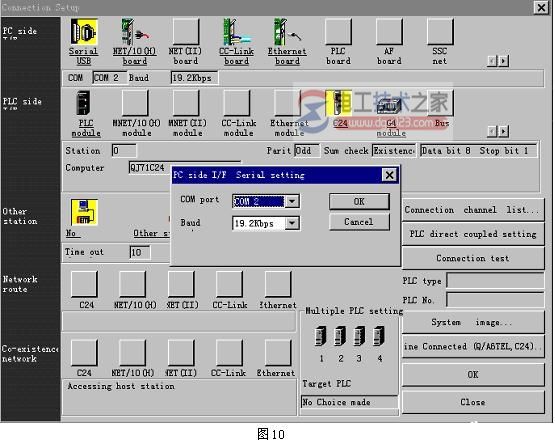Screen dimensions: 555x445
Task: Click the AF board icon box
Action: coord(389,32)
